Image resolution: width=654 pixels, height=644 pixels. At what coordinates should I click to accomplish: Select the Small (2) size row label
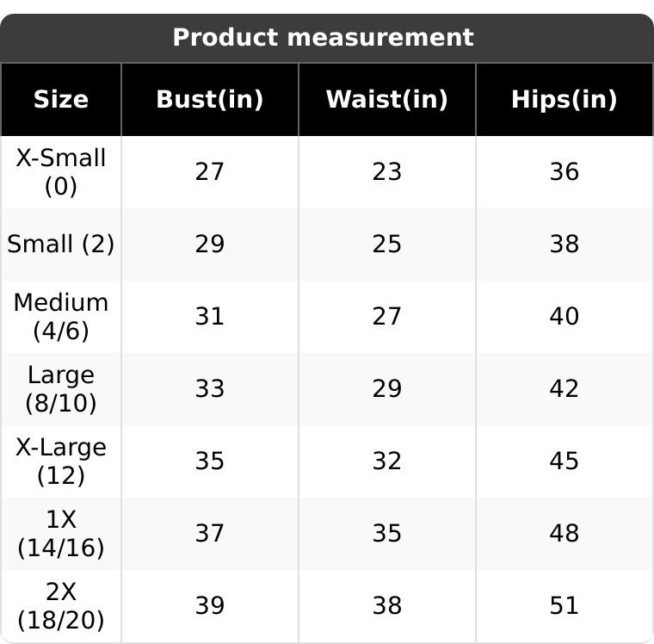(61, 245)
